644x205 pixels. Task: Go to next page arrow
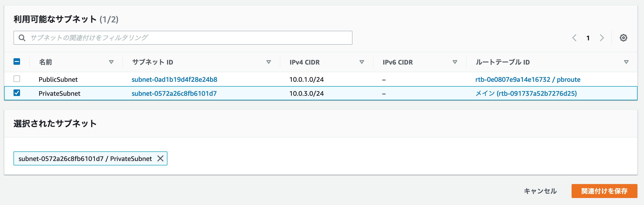tap(602, 38)
